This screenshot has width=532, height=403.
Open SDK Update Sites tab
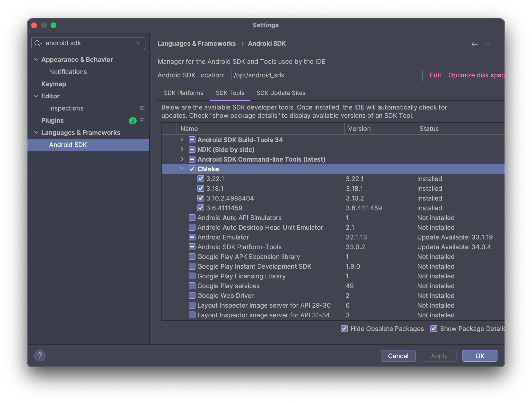pyautogui.click(x=281, y=93)
